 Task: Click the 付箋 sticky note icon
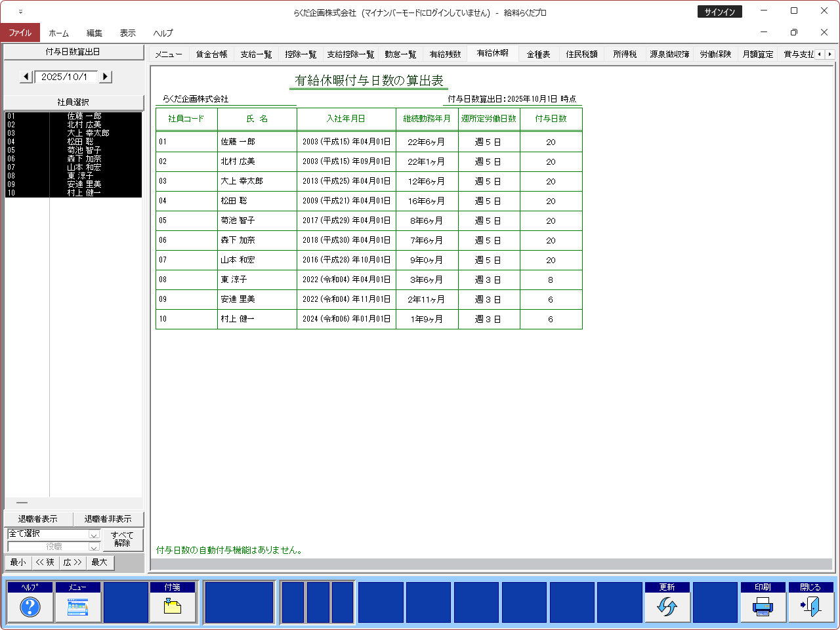pyautogui.click(x=173, y=607)
